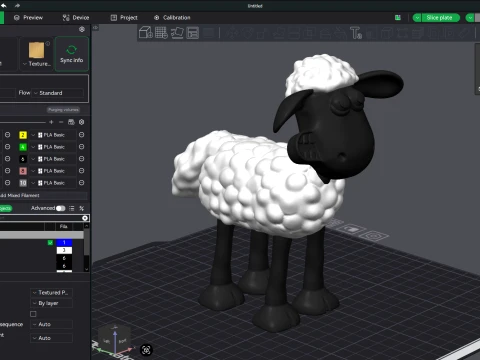Screen dimensions: 480x360
Task: Click the Untitled window title
Action: [255, 6]
